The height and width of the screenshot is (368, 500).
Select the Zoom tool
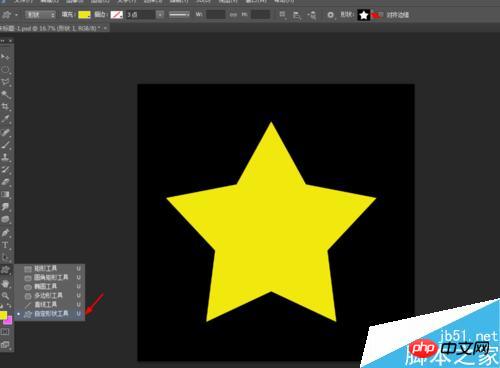point(5,296)
